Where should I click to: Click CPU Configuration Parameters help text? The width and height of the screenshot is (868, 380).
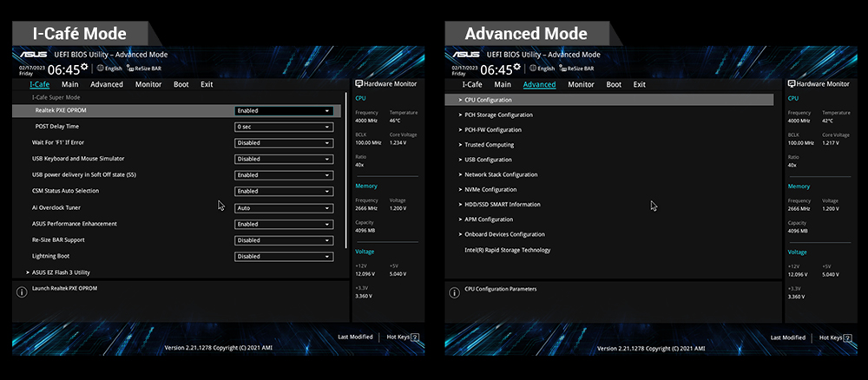pos(501,289)
